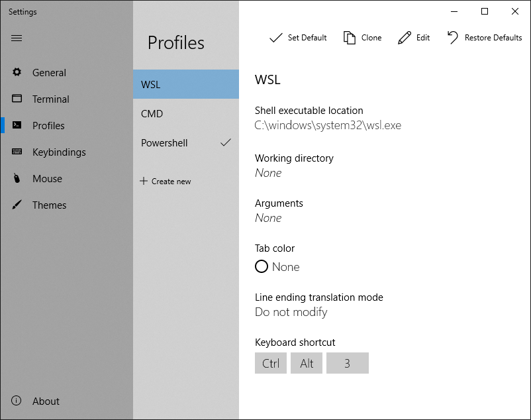Select the WSL profile entry
Viewport: 531px width, 420px height.
[186, 84]
